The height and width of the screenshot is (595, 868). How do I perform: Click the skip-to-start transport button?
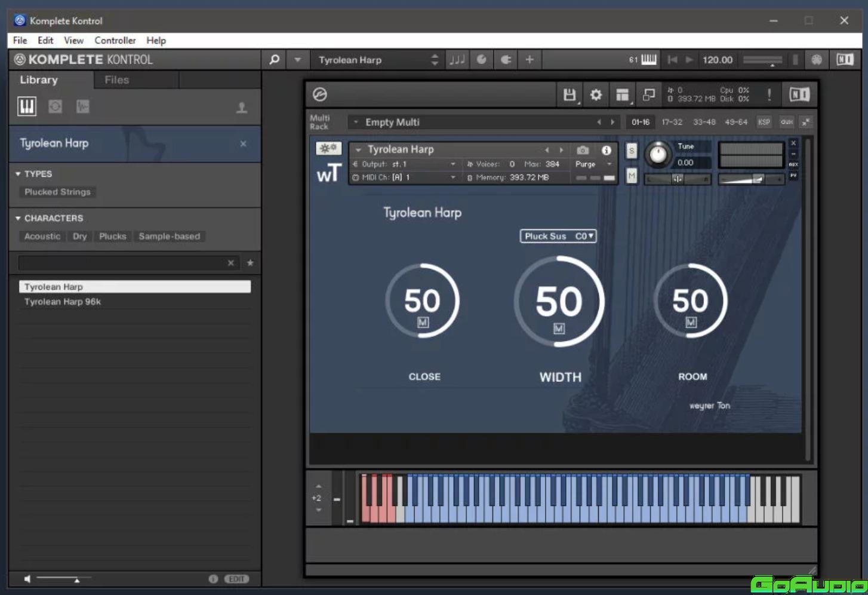672,60
